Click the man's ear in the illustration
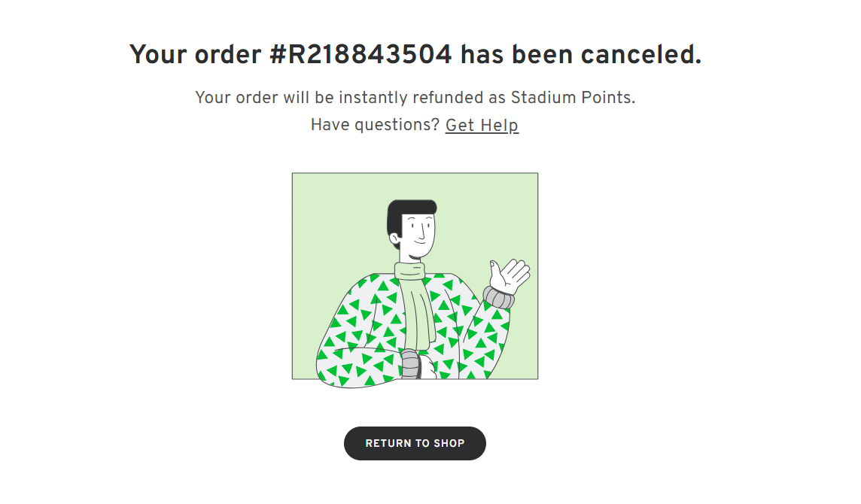 pyautogui.click(x=395, y=238)
